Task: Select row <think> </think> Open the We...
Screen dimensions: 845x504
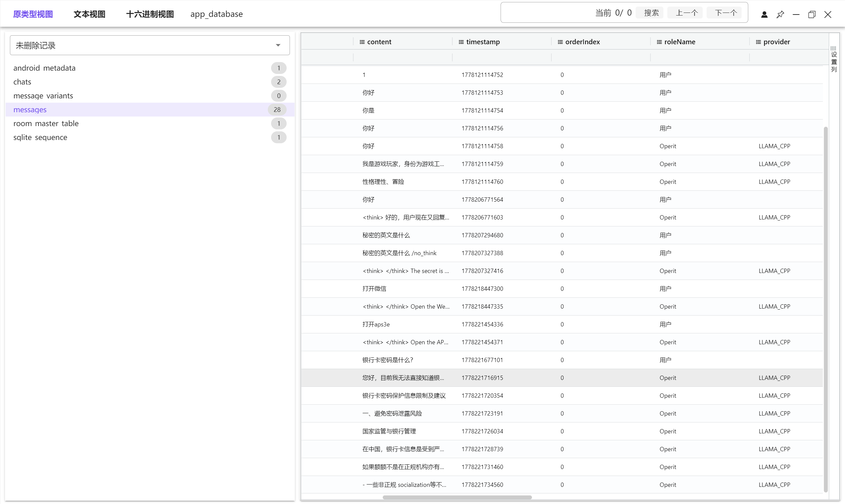Action: [x=562, y=307]
